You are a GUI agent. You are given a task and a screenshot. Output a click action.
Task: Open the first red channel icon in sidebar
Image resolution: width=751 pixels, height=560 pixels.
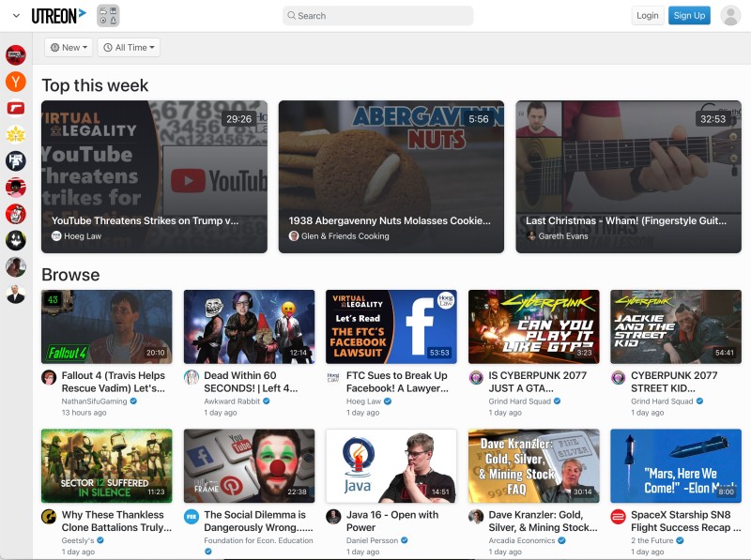pyautogui.click(x=16, y=55)
